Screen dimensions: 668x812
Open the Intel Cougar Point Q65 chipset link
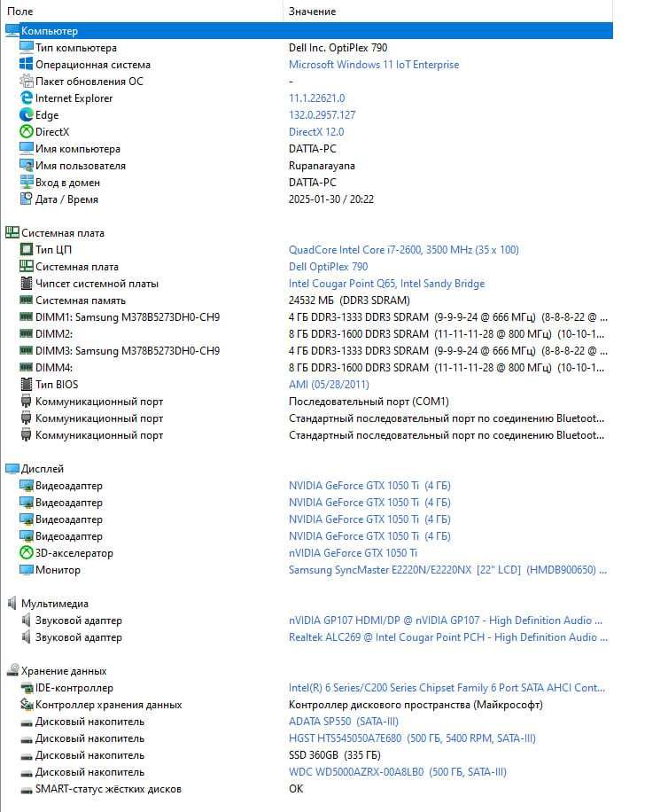[386, 284]
